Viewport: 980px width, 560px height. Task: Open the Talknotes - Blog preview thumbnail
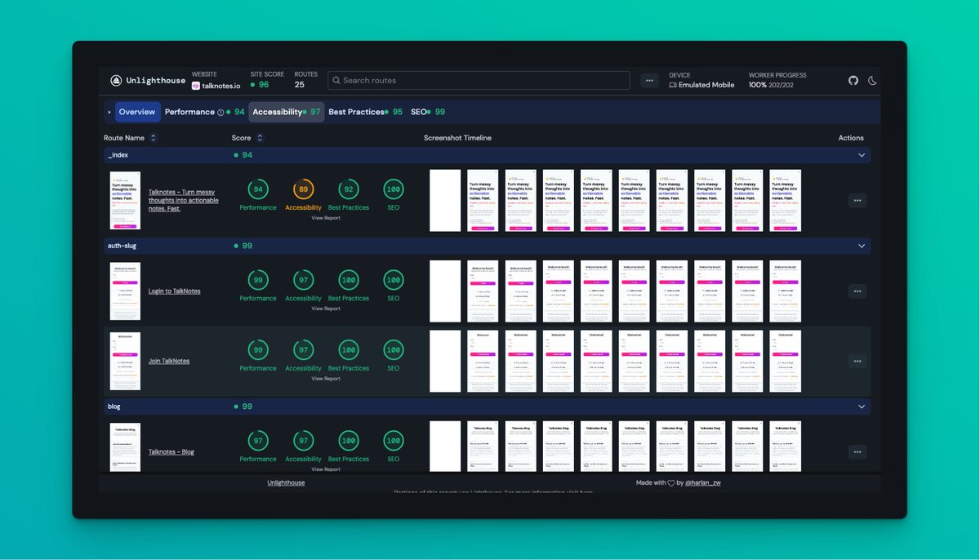(125, 447)
